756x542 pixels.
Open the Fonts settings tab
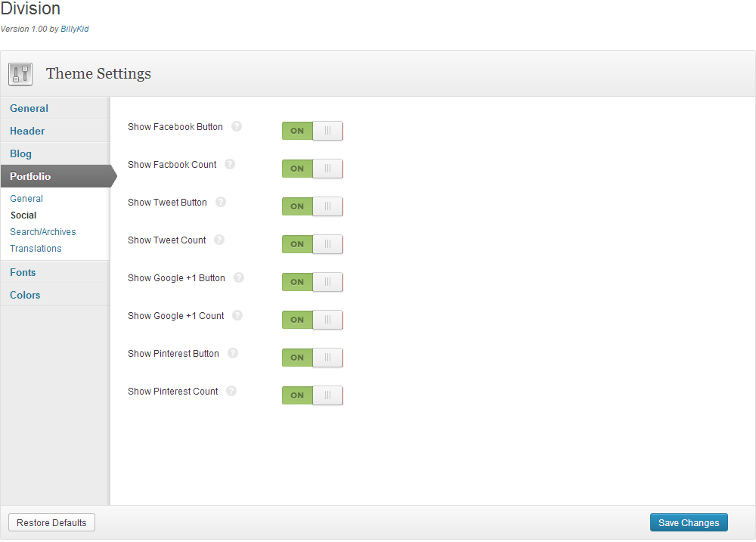coord(55,272)
